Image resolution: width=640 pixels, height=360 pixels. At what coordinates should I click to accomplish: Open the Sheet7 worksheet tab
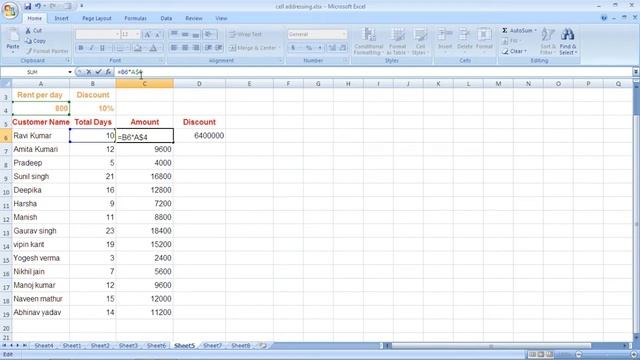coord(212,346)
